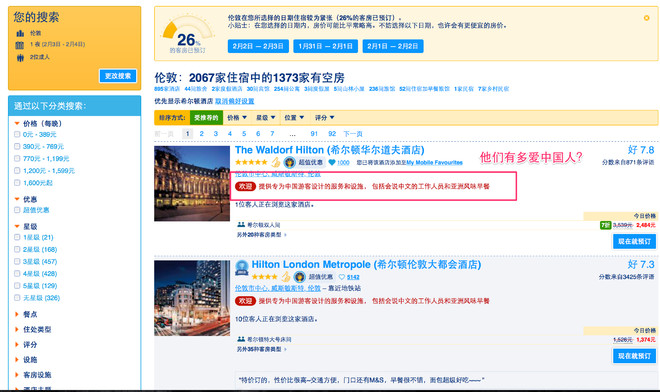Click the calendar icon beside 1晚 dates
The image size is (660, 392).
[x=20, y=45]
